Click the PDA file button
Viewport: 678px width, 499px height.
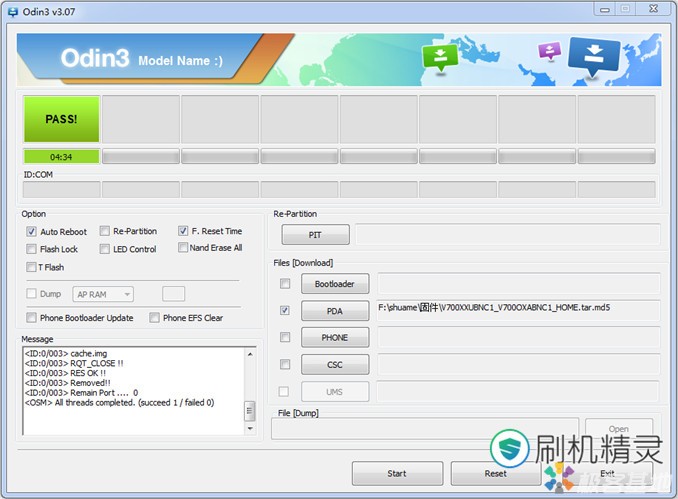[x=335, y=311]
